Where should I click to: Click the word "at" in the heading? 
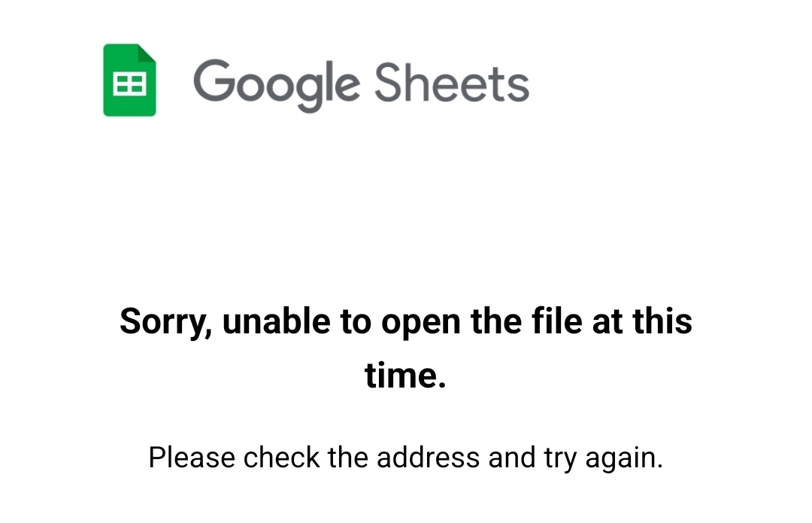point(607,321)
